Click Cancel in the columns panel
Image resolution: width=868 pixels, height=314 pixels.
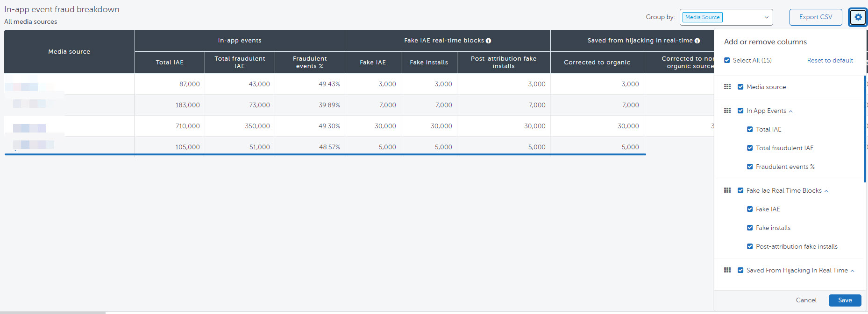tap(806, 300)
